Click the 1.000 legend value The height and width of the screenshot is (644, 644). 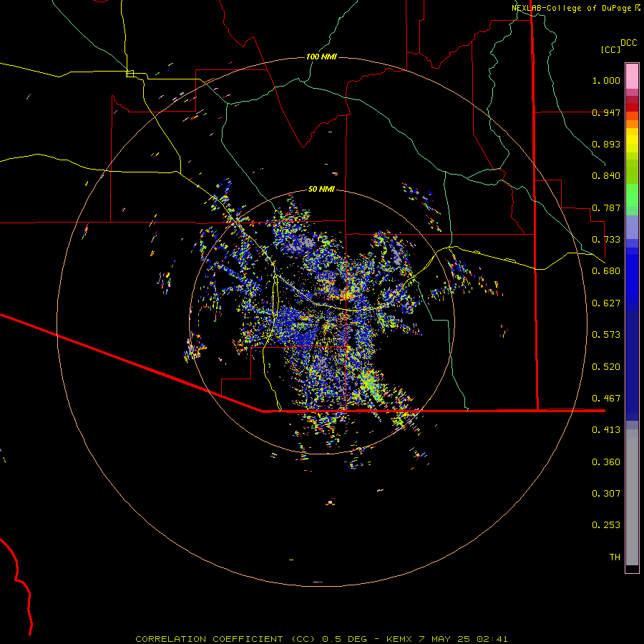[x=606, y=80]
